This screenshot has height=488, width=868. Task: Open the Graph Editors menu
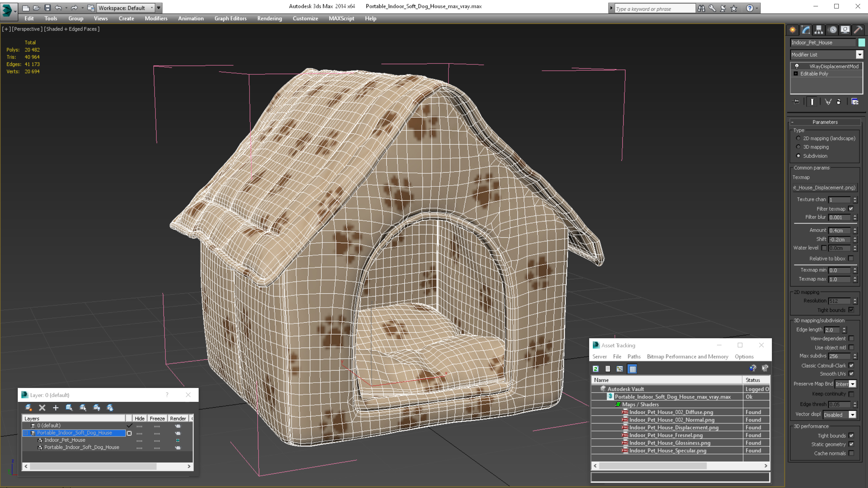[x=231, y=18]
